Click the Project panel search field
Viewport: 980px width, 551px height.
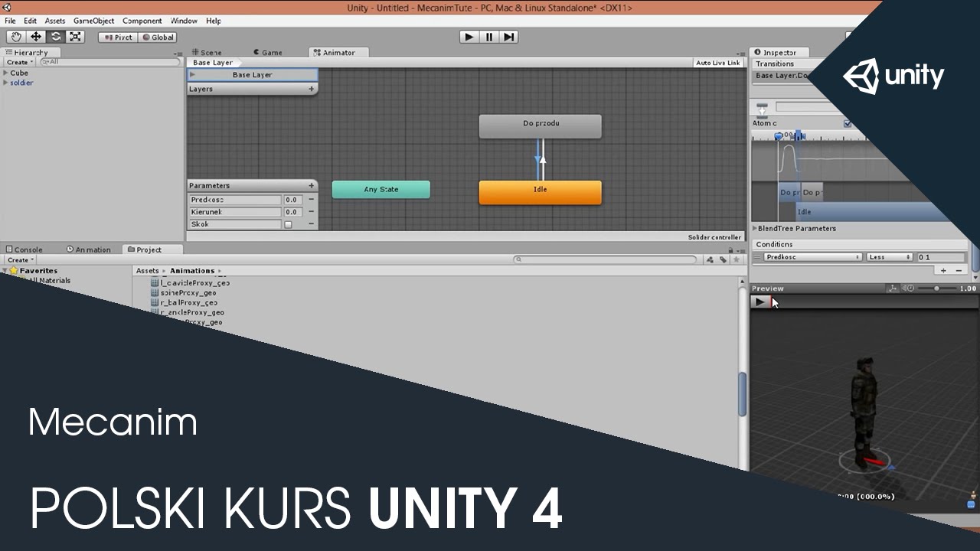click(605, 259)
